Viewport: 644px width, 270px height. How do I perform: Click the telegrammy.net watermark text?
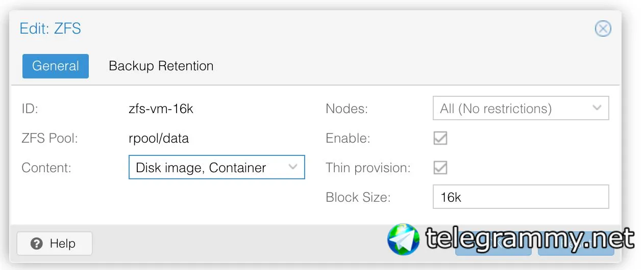530,239
